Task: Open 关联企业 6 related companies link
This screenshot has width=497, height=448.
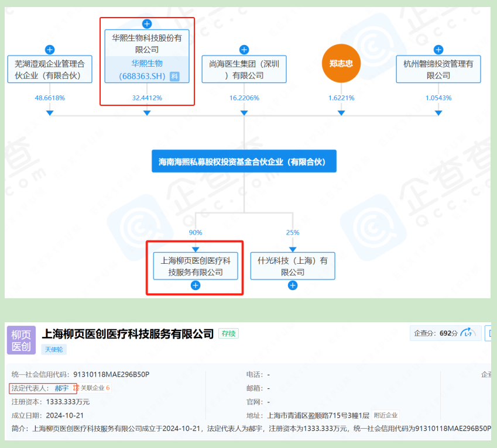Action: pos(95,388)
